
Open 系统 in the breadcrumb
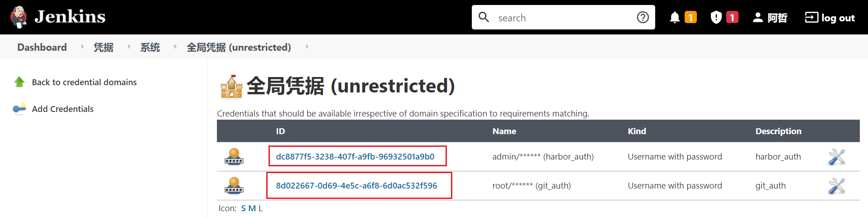[150, 47]
